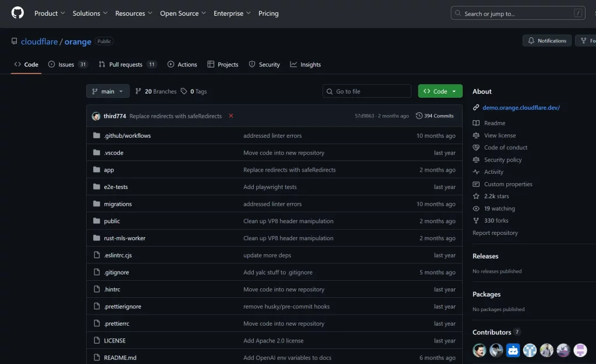Open the Releases section heading
Viewport: 596px width, 364px height.
485,256
